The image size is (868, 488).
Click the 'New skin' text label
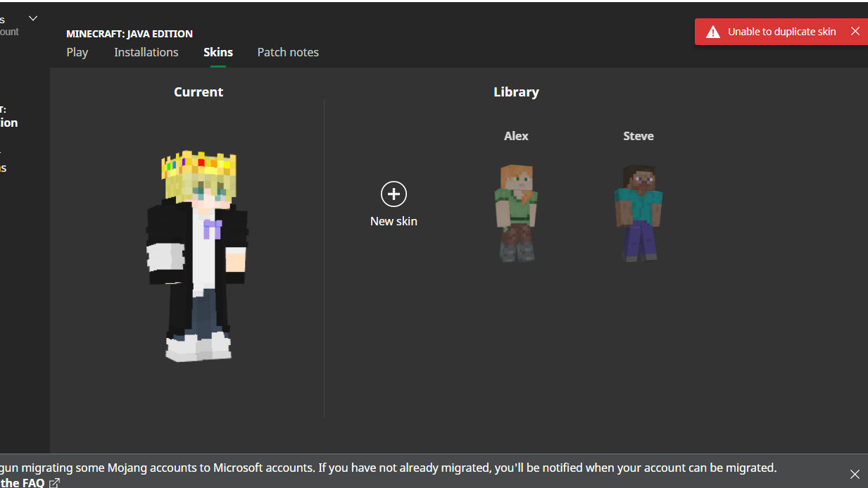click(394, 221)
